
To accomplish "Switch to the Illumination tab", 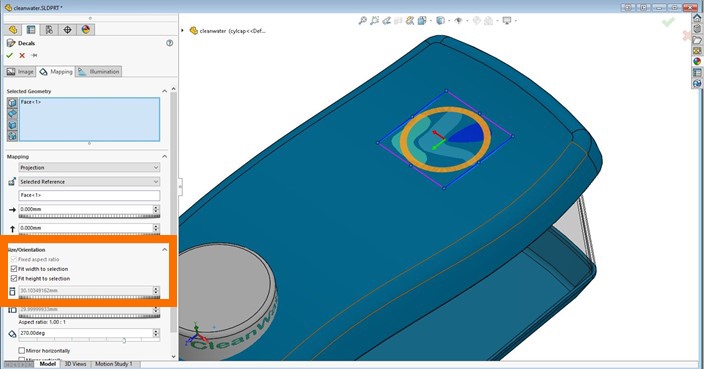I will click(98, 72).
